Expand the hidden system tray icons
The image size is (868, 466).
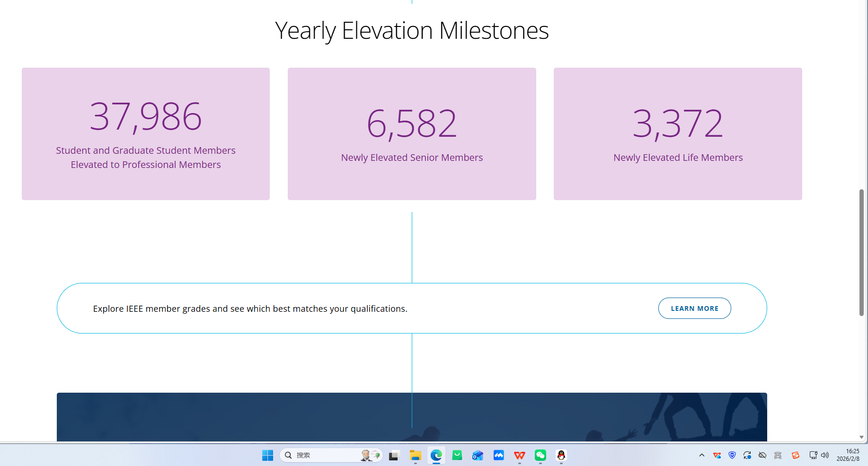click(x=702, y=455)
